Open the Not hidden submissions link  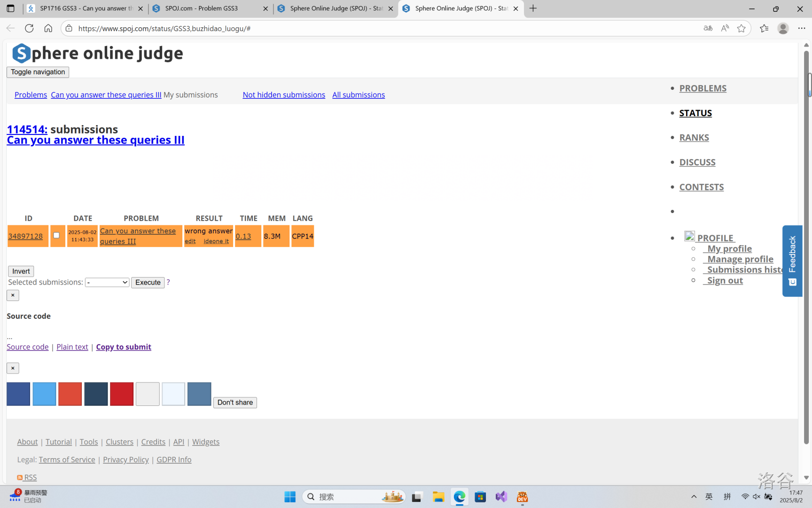coord(284,95)
